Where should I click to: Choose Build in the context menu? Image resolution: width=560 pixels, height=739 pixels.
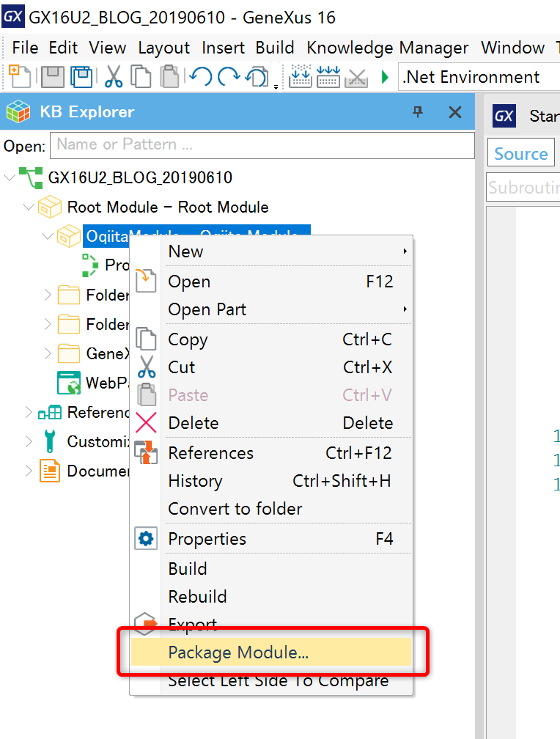click(271, 569)
